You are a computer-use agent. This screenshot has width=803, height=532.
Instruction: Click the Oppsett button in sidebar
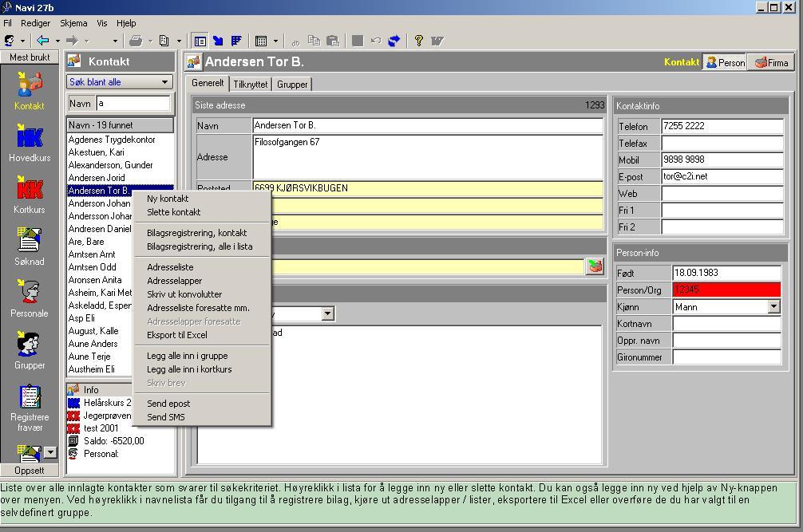(x=30, y=470)
